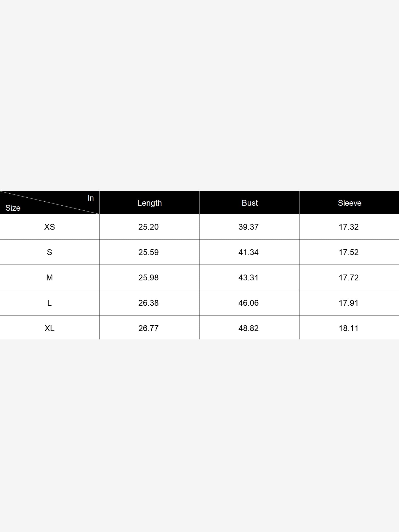Click the Size label in header
The image size is (399, 532).
click(x=13, y=208)
